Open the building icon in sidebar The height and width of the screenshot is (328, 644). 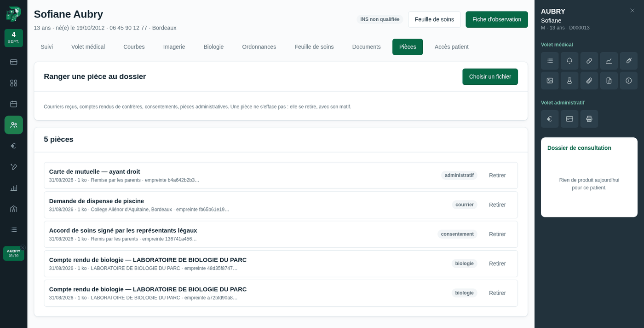coord(13,209)
